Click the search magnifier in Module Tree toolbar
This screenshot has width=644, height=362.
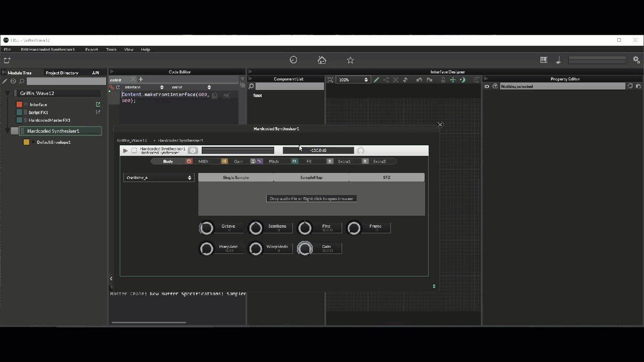22,81
